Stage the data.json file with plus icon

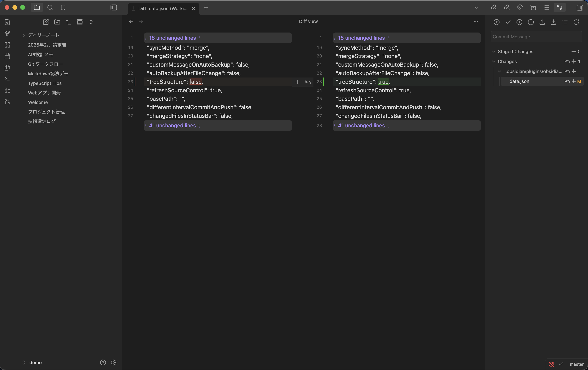click(573, 81)
